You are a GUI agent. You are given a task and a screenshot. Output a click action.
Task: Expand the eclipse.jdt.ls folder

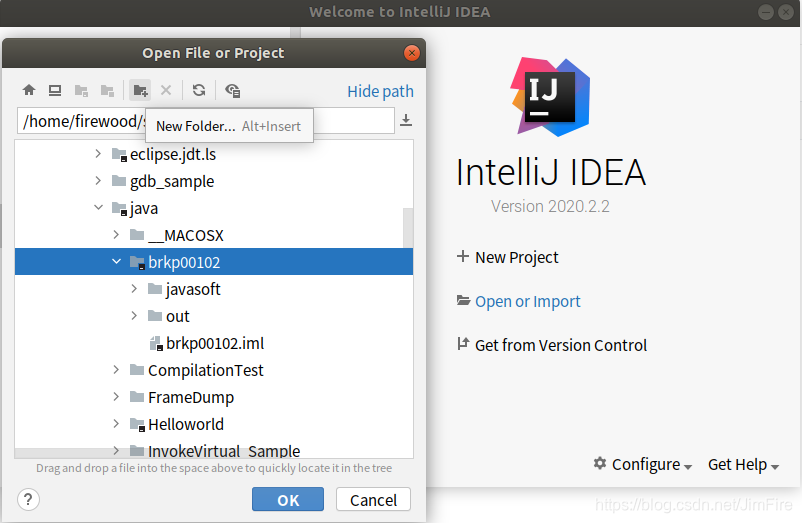[x=98, y=153]
